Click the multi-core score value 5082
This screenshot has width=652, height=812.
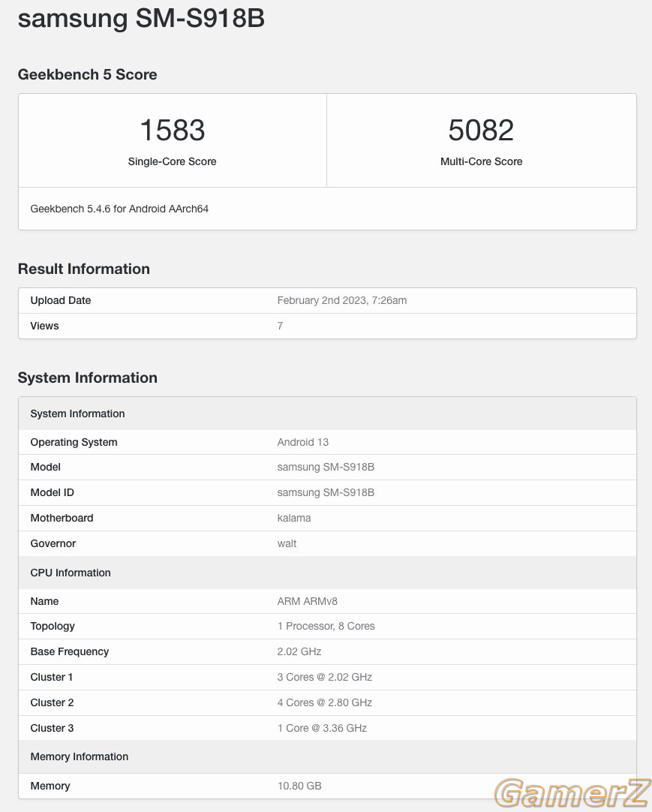click(x=481, y=130)
